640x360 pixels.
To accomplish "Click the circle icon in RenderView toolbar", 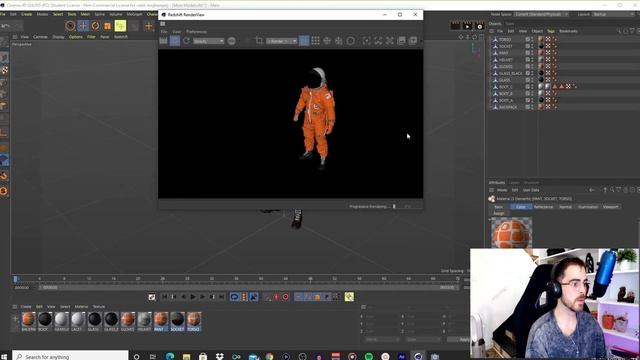I will pos(350,41).
